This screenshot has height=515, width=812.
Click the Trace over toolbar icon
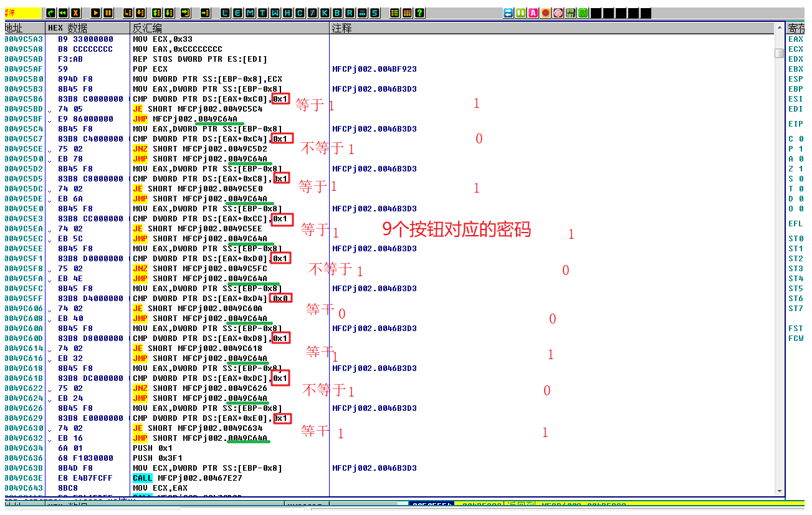[170, 12]
